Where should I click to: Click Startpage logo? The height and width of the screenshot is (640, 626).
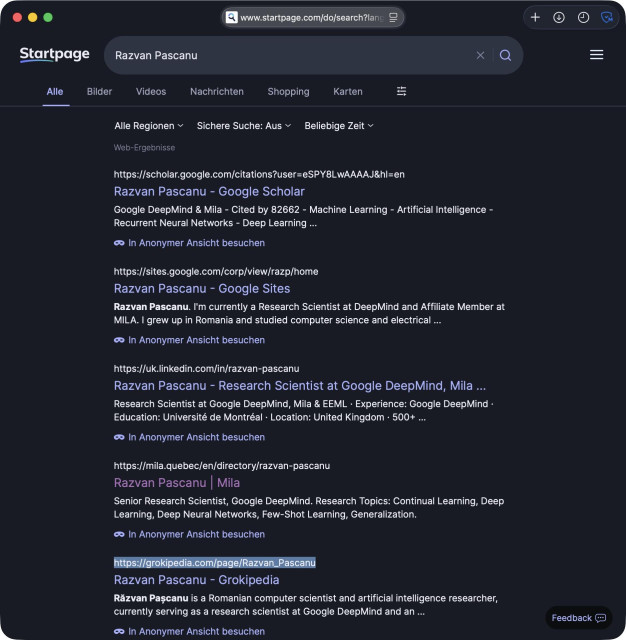pos(54,54)
